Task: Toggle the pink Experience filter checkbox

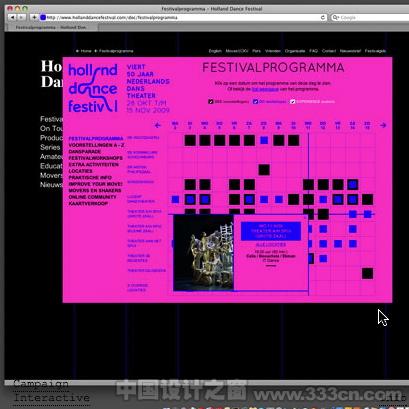Action: 292,102
